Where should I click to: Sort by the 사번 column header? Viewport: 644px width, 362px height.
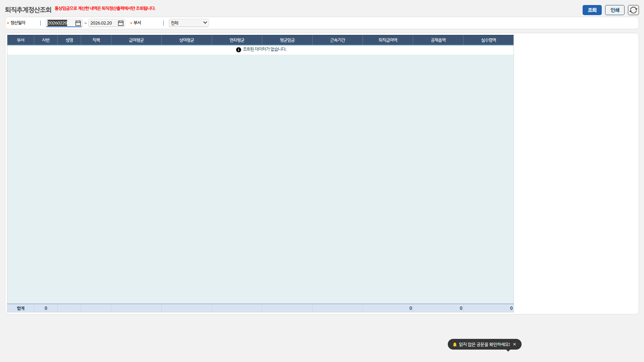tap(46, 40)
